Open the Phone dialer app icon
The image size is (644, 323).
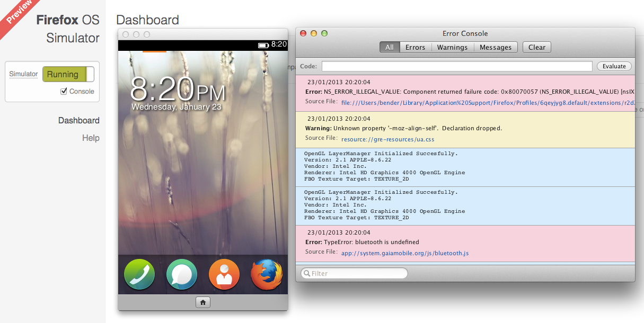coord(139,274)
